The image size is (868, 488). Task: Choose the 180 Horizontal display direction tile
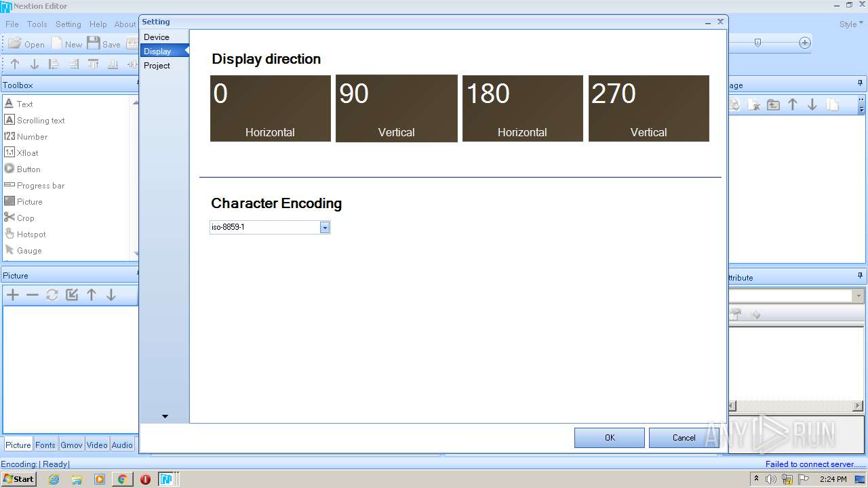(x=523, y=108)
